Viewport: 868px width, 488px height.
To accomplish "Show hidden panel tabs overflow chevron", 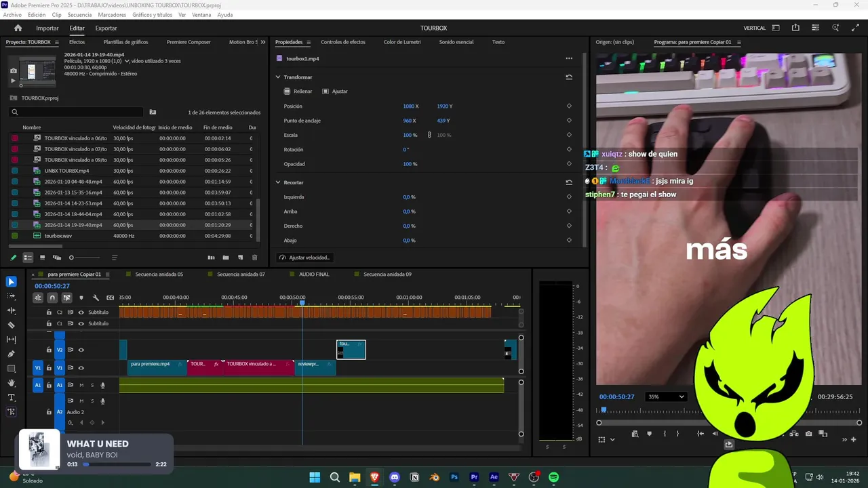I will [263, 42].
